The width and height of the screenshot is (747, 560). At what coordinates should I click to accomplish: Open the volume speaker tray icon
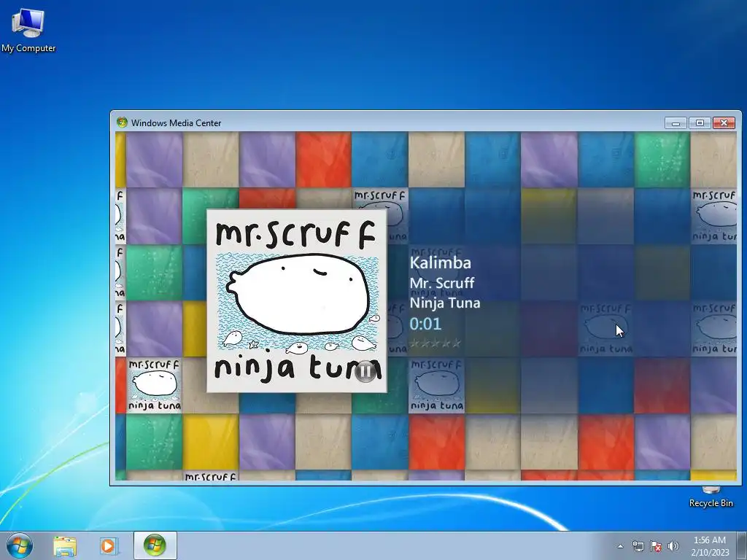coord(673,546)
